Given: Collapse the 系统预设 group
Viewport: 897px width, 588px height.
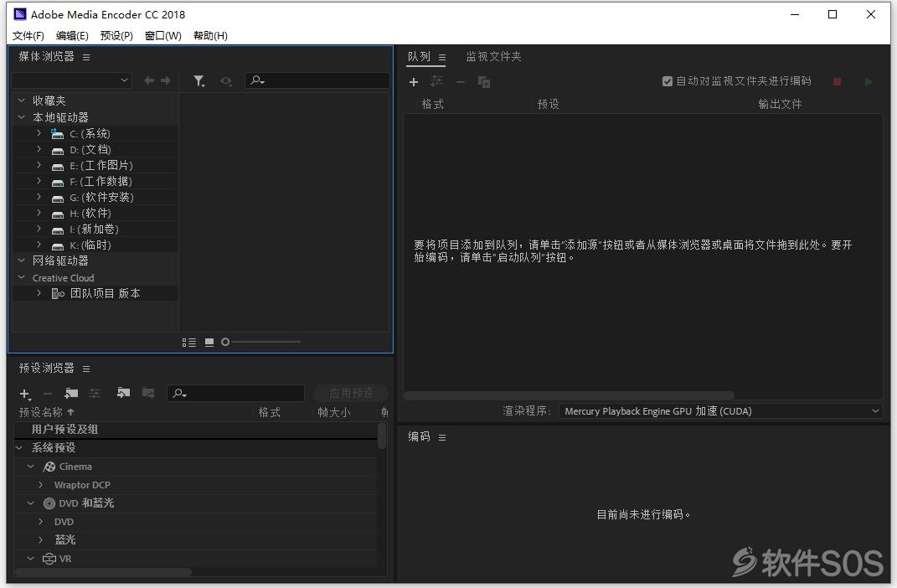Looking at the screenshot, I should (19, 448).
